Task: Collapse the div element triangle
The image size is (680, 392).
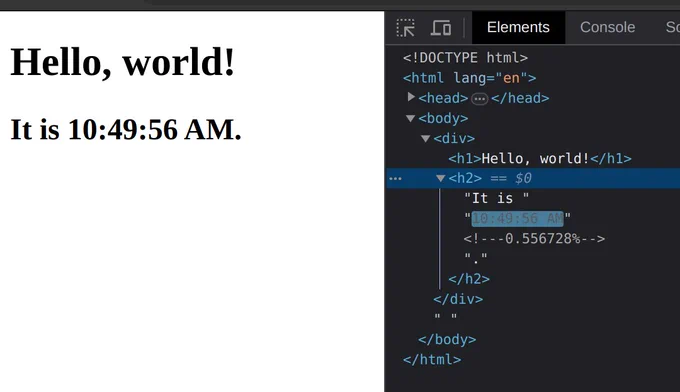Action: (x=425, y=138)
